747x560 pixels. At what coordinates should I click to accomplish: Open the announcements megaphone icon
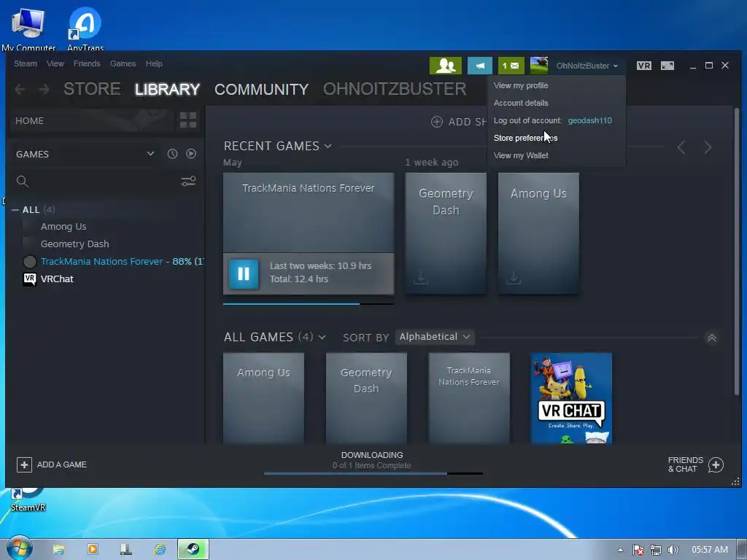pyautogui.click(x=480, y=66)
